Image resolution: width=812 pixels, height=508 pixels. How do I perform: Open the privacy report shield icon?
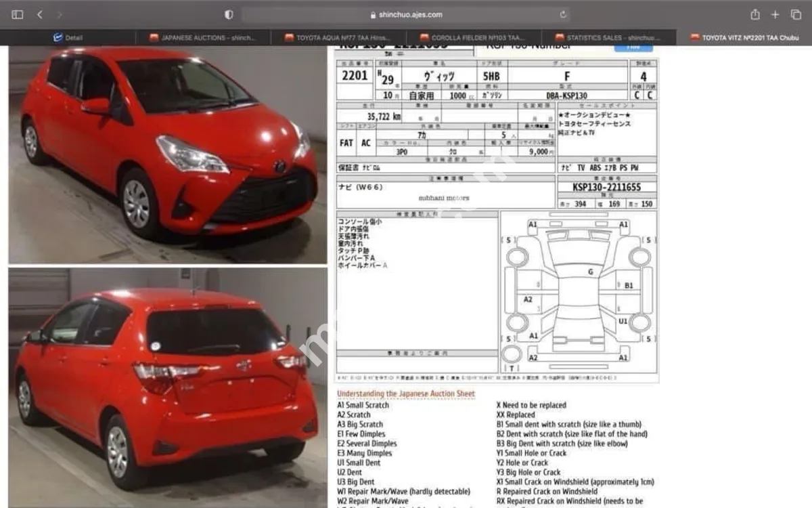coord(229,14)
